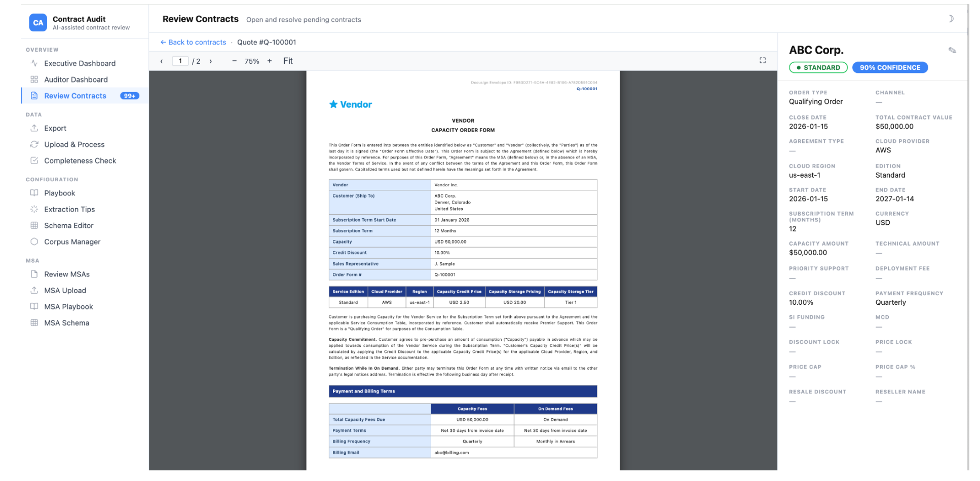The image size is (980, 481).
Task: Click the Quote #Q-100001 breadcrumb text
Action: pyautogui.click(x=267, y=43)
